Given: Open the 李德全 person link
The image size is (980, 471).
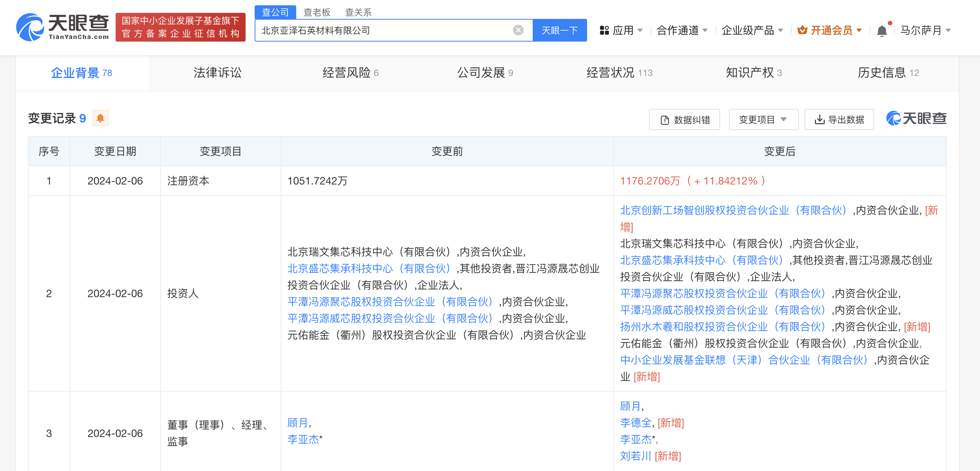Looking at the screenshot, I should pyautogui.click(x=635, y=422).
